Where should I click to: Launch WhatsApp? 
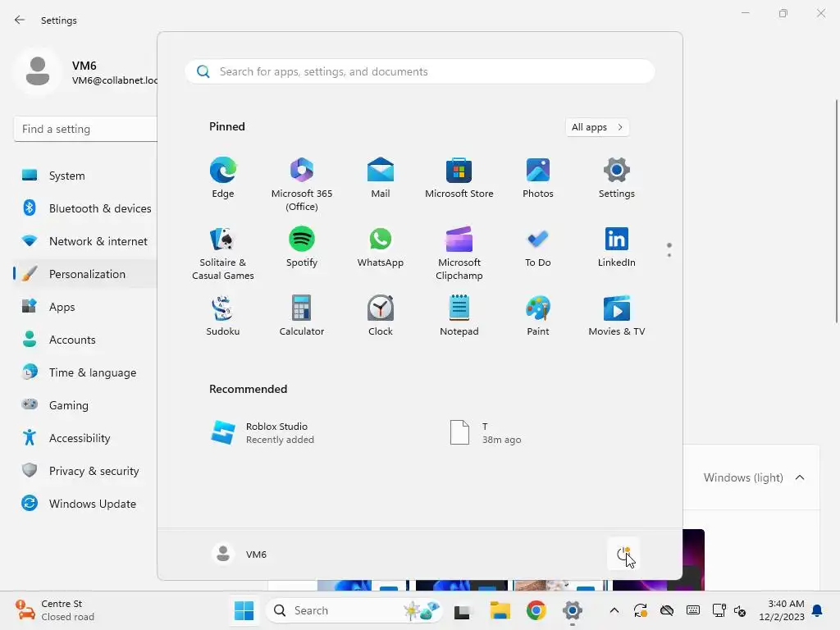tap(381, 247)
